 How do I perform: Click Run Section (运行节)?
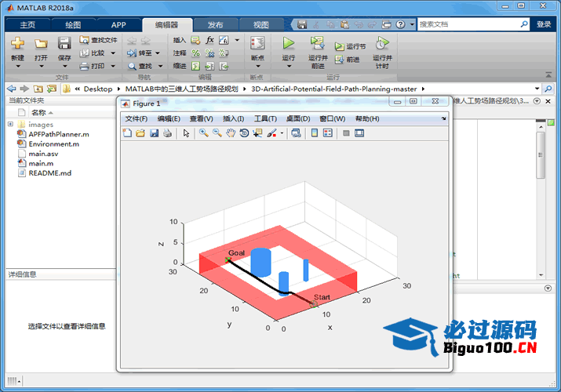(x=350, y=46)
